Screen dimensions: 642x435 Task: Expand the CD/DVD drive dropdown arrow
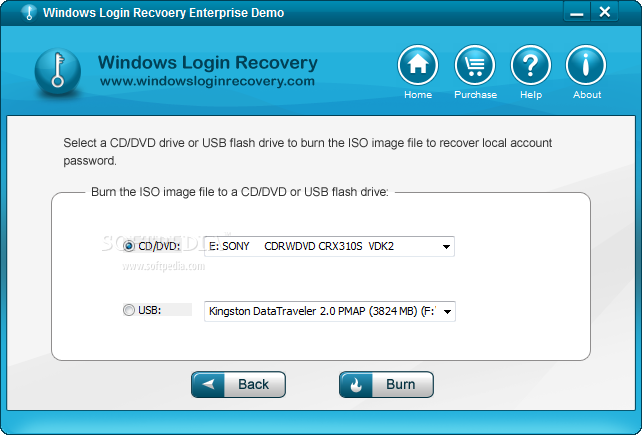446,247
